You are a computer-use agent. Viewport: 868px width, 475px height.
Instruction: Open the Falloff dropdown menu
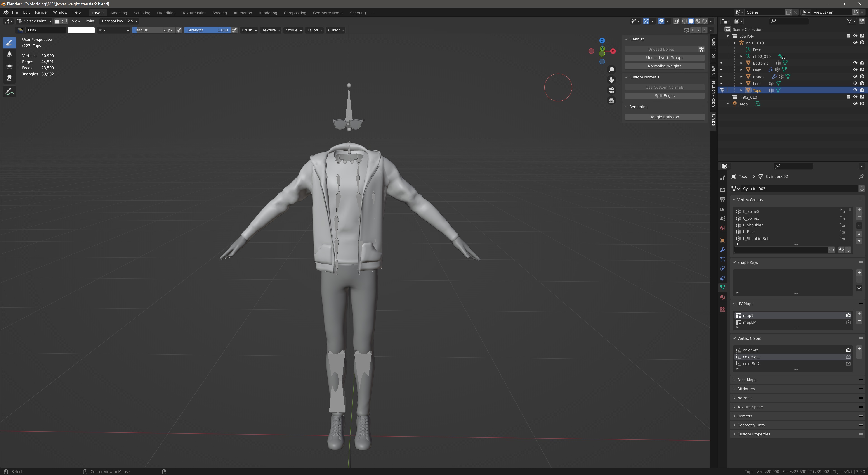pyautogui.click(x=314, y=30)
